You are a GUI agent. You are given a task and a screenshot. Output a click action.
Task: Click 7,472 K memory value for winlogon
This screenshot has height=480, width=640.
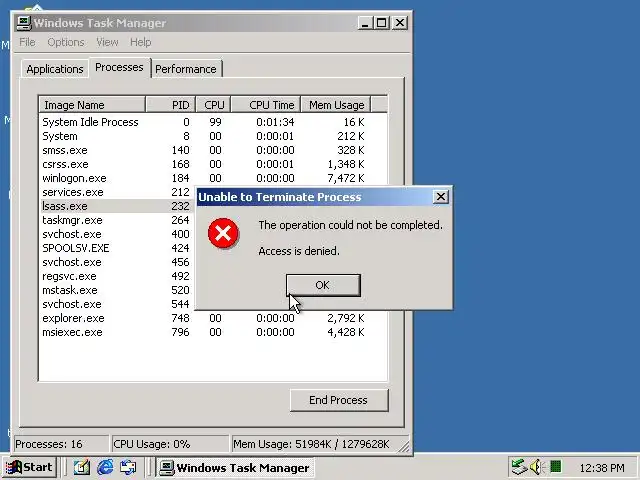346,178
